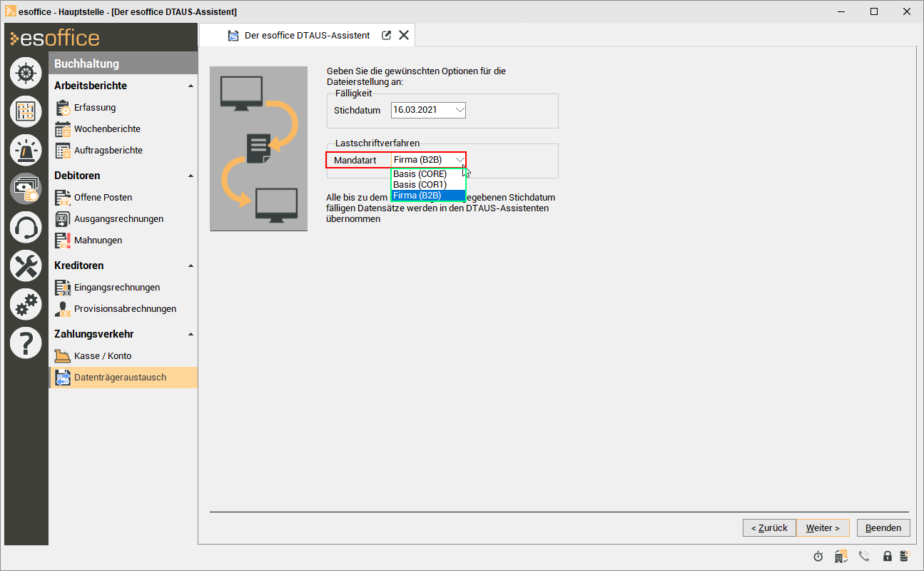This screenshot has height=571, width=924.
Task: Open Auftragsberichte entry
Action: tap(108, 151)
